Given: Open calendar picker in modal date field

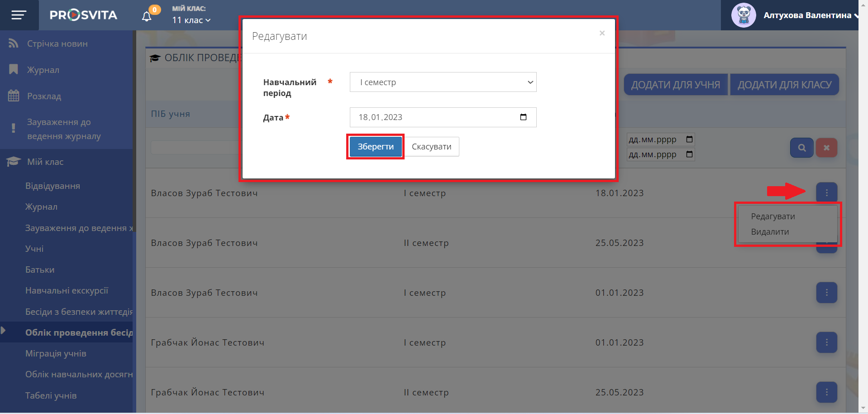Looking at the screenshot, I should tap(523, 117).
